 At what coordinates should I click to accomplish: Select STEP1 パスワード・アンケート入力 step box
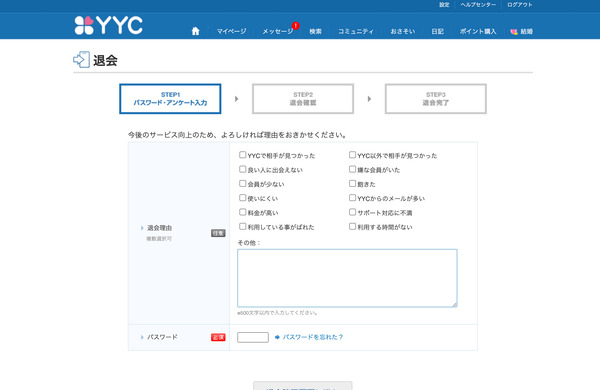click(x=170, y=99)
